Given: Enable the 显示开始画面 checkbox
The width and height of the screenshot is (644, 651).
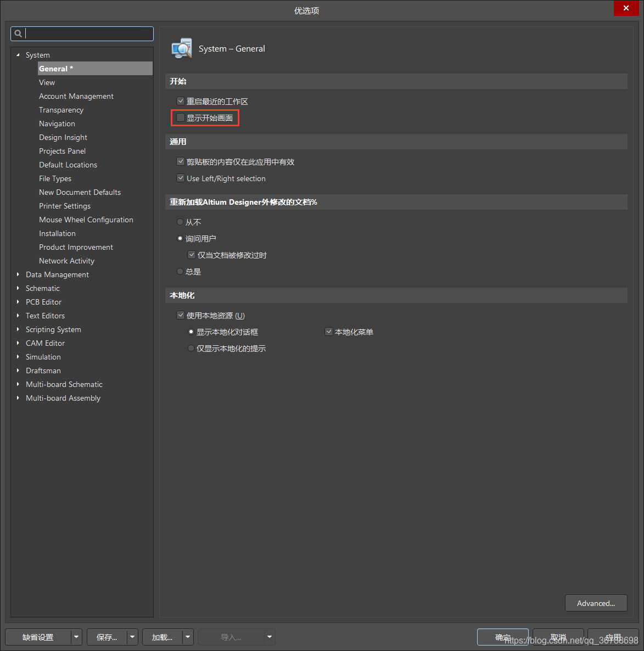Looking at the screenshot, I should pos(181,117).
